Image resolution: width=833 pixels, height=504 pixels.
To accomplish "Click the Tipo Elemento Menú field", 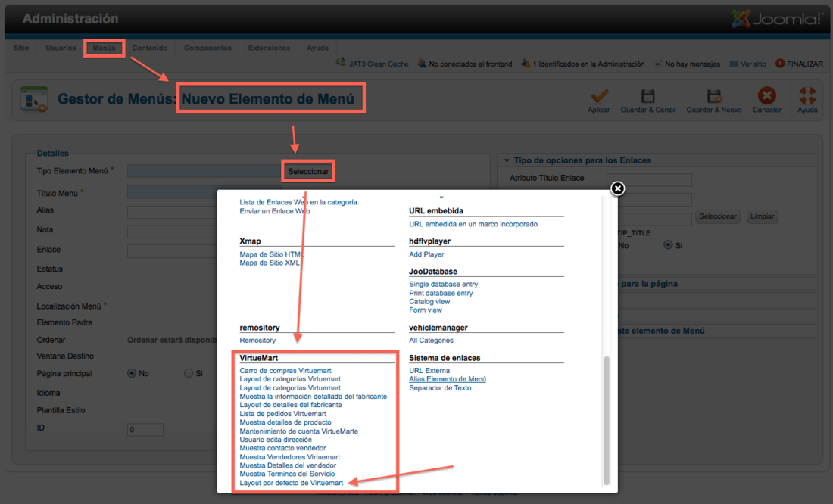I will click(204, 171).
